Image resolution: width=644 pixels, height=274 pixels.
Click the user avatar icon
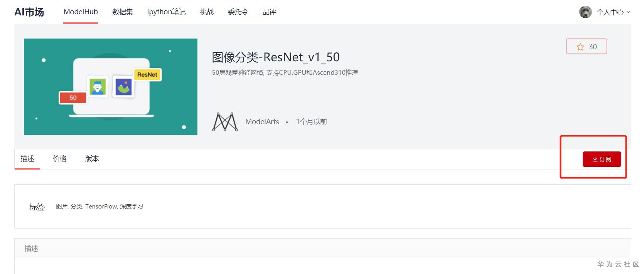tap(585, 12)
